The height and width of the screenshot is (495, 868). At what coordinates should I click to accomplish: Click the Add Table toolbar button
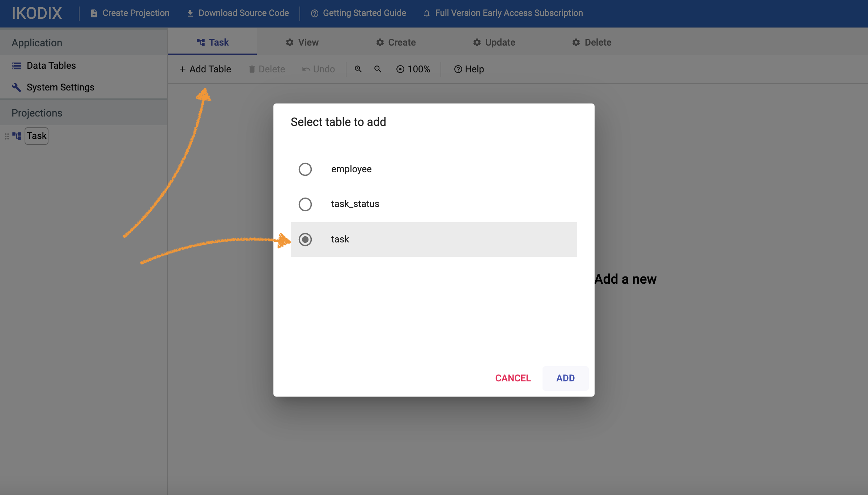coord(205,69)
